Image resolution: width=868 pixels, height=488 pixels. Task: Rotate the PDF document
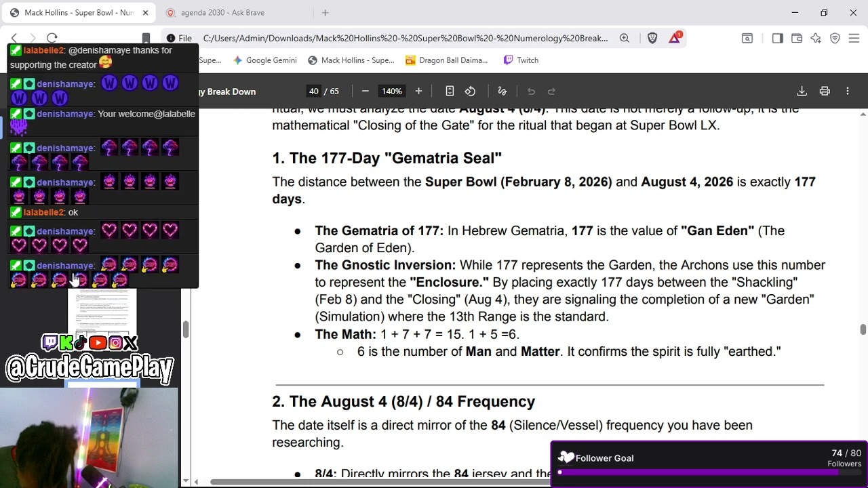470,91
